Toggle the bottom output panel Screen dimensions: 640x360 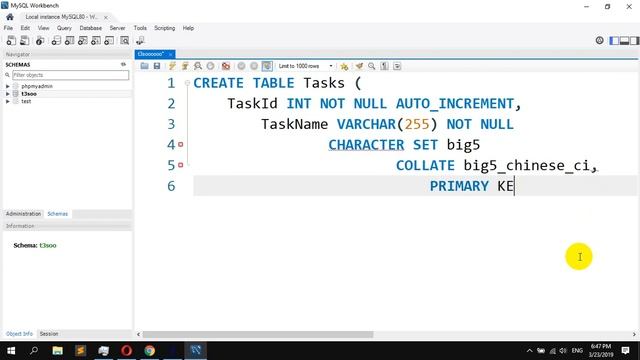click(624, 41)
